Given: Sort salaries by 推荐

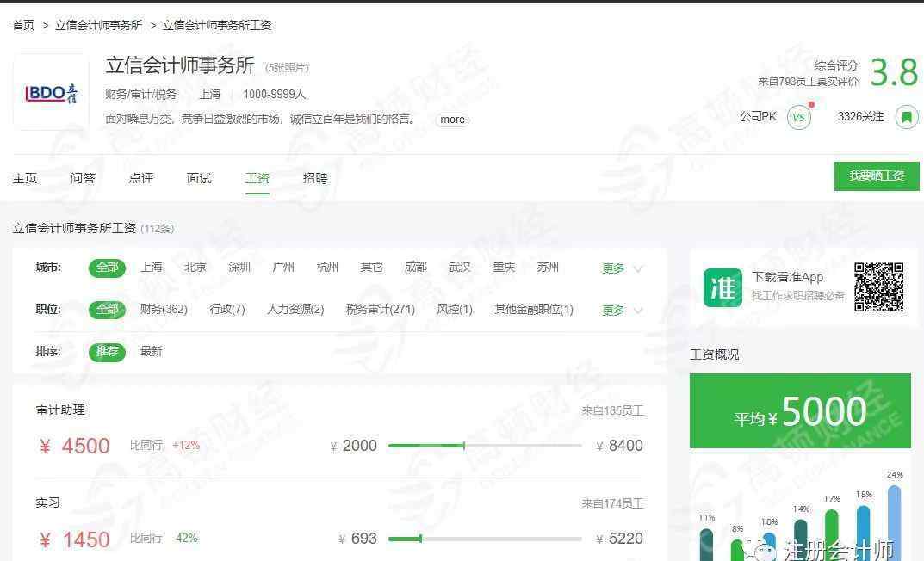Looking at the screenshot, I should click(108, 352).
